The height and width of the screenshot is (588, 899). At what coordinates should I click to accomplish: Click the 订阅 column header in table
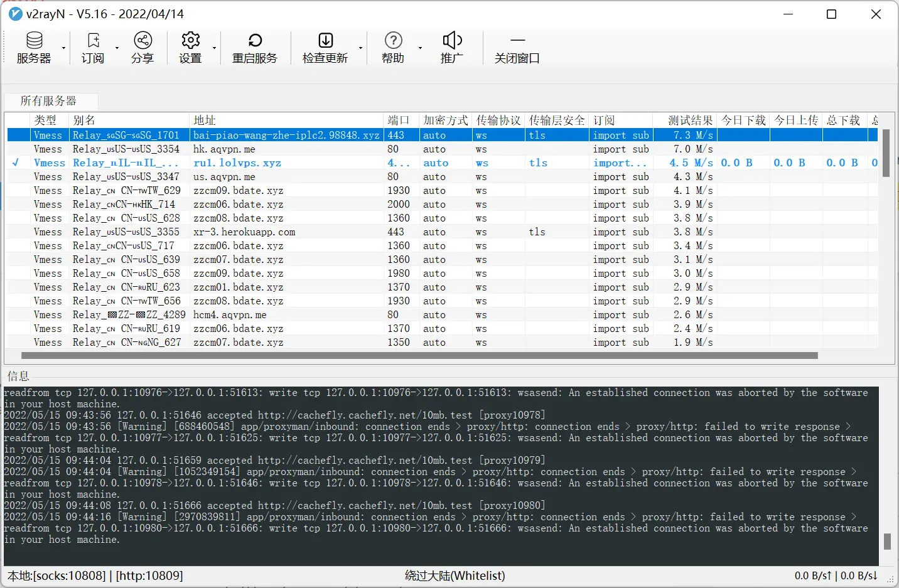[x=620, y=120]
